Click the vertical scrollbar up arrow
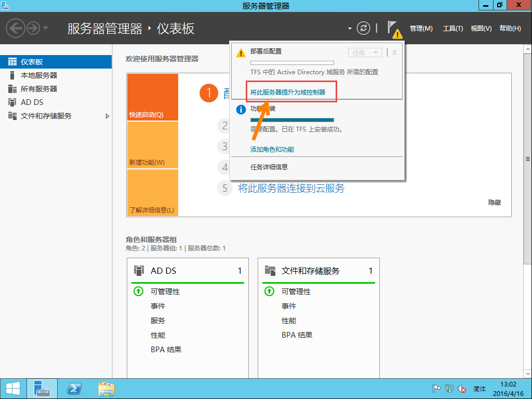The image size is (532, 399). pos(528,49)
